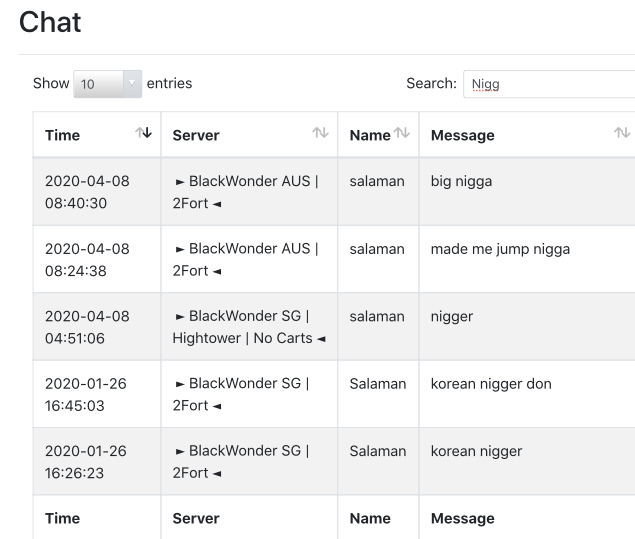Click the Chat page heading
The image size is (635, 539).
coord(50,22)
